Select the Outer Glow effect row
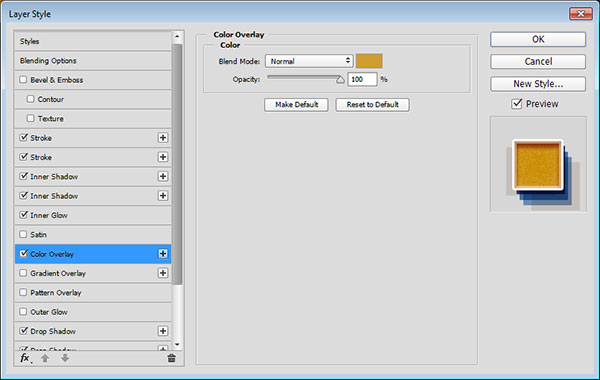This screenshot has height=380, width=600. 93,312
